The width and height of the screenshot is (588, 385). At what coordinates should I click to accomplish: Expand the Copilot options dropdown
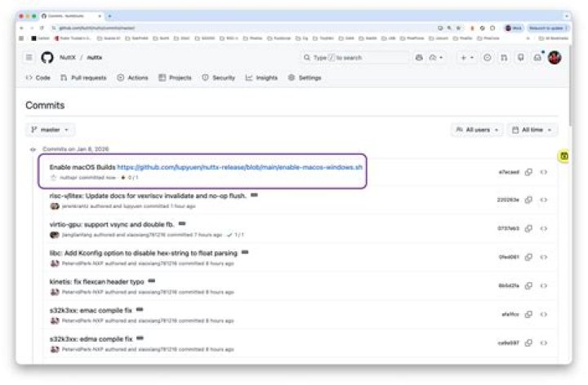[x=436, y=57]
